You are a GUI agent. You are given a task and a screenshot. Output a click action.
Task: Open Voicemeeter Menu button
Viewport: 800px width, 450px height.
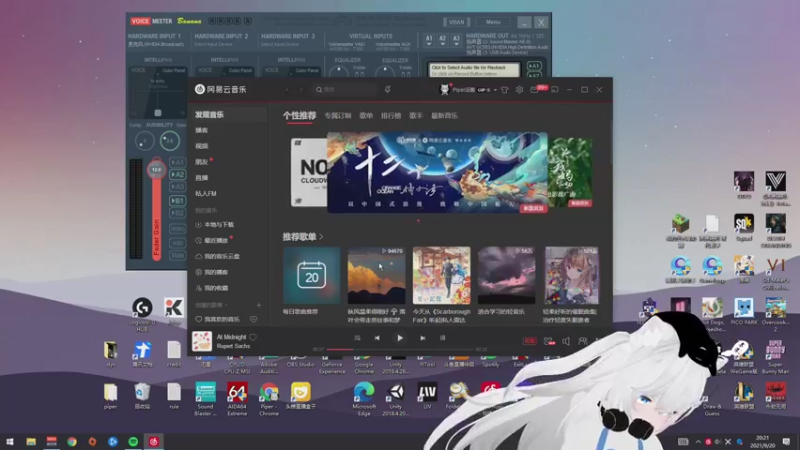(x=493, y=22)
